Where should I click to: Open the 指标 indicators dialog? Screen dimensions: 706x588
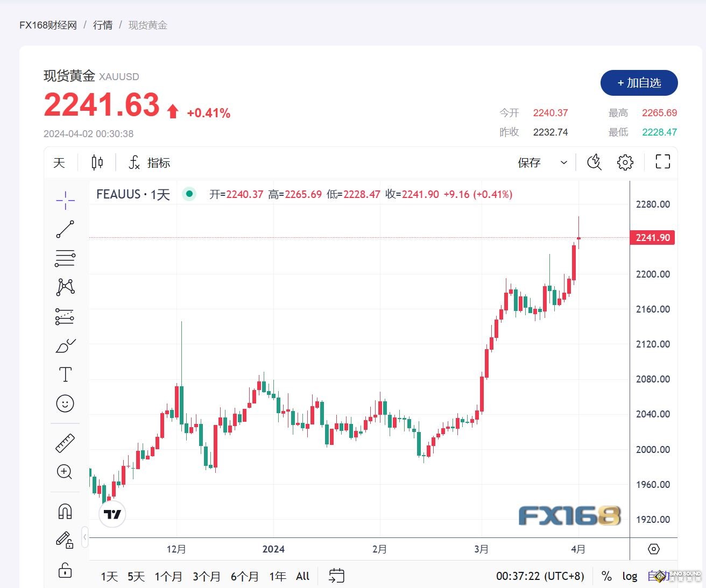pos(149,162)
